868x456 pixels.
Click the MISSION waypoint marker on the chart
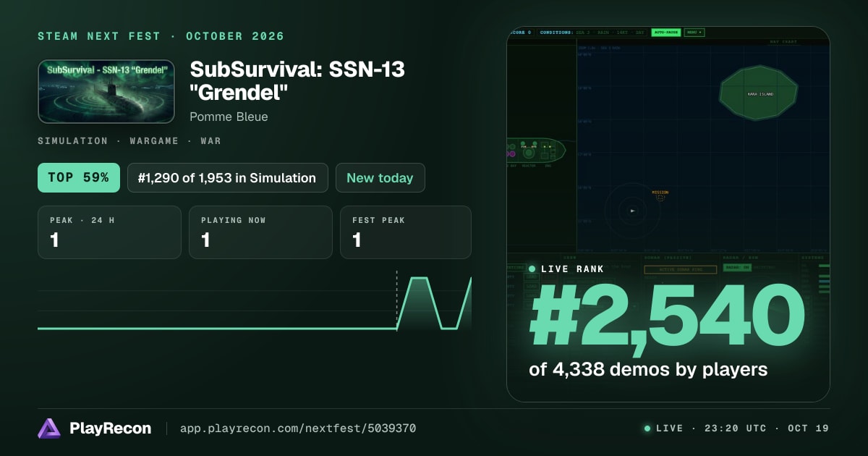click(x=660, y=197)
